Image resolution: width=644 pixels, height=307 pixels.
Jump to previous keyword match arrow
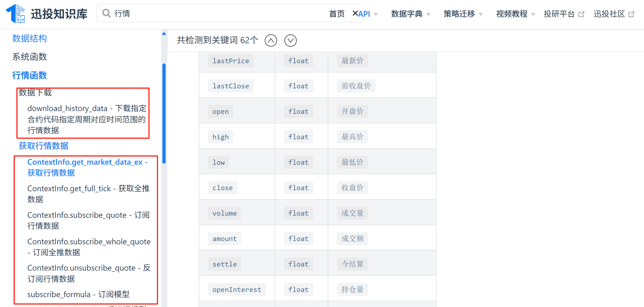[x=271, y=40]
